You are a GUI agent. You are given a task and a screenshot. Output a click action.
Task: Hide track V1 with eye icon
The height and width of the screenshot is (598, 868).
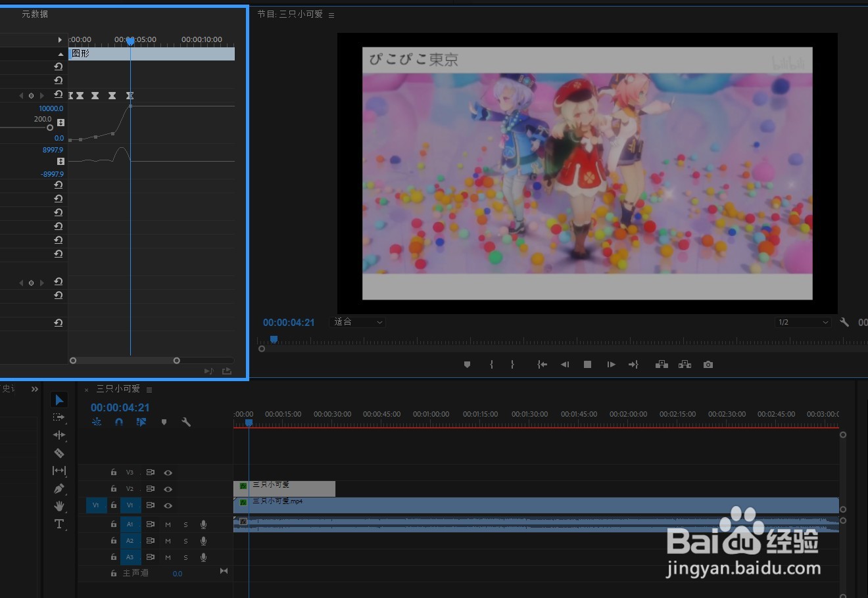(x=168, y=505)
